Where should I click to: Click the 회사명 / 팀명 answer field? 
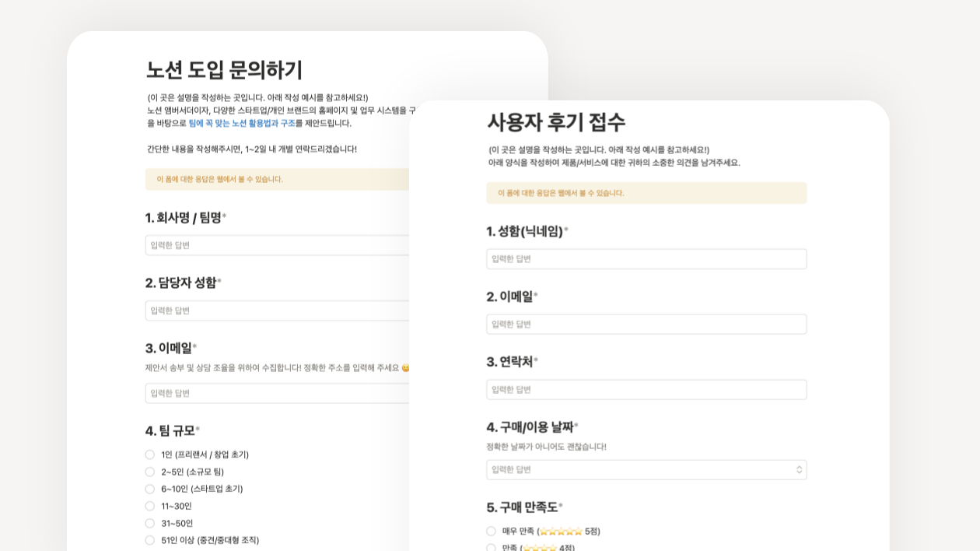pos(277,245)
